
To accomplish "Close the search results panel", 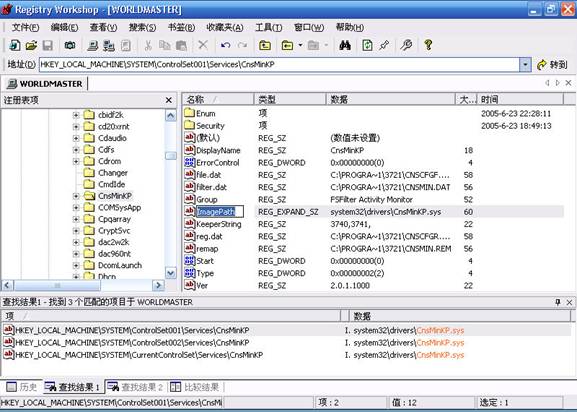I will [569, 302].
